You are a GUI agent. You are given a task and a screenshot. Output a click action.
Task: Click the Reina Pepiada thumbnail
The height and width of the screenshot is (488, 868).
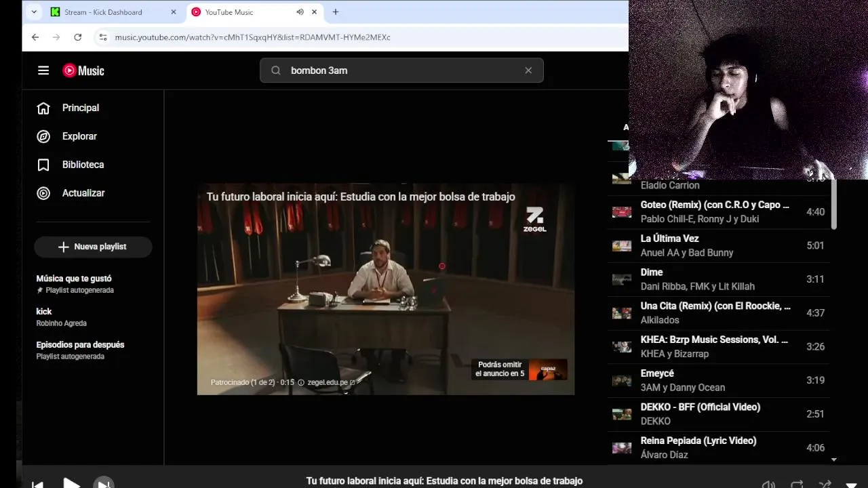622,447
